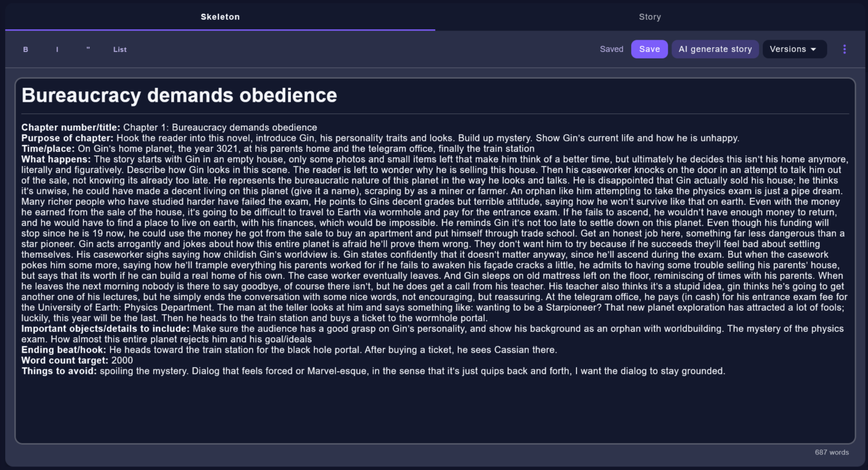Apply blockquote using the quote icon
This screenshot has height=470, width=868.
[x=88, y=49]
